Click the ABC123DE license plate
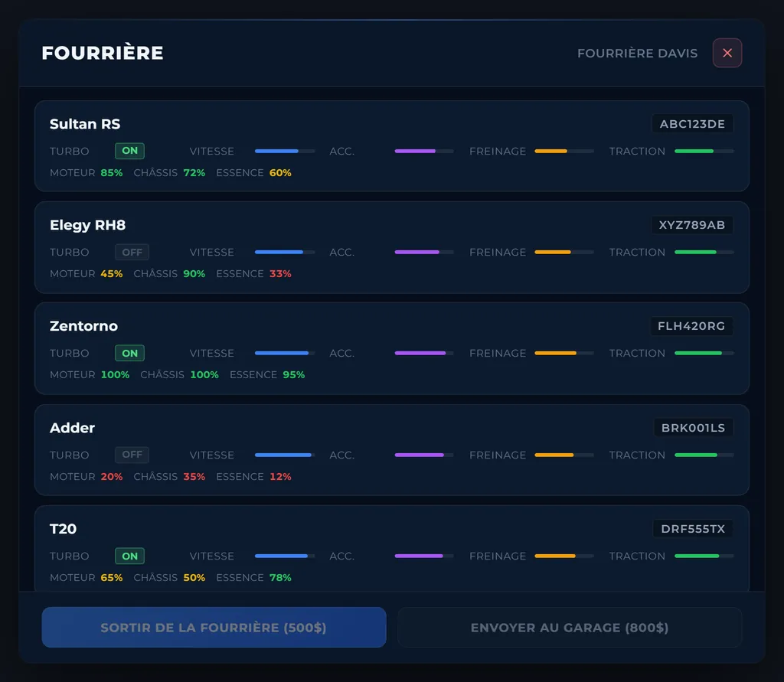The image size is (784, 682). [x=692, y=124]
